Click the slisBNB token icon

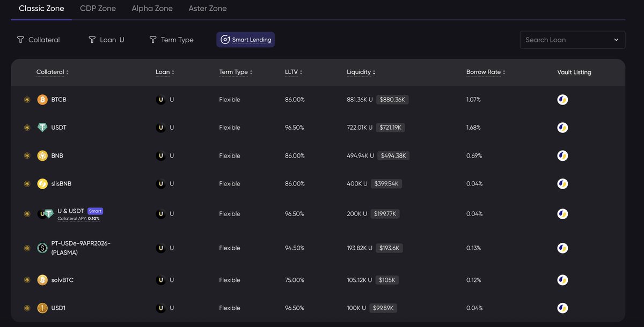(x=42, y=183)
